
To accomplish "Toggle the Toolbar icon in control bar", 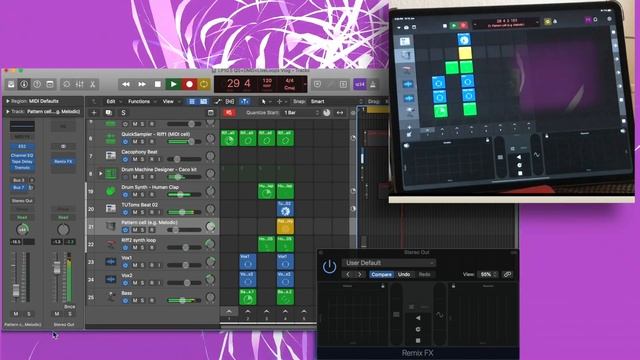I will (x=50, y=84).
